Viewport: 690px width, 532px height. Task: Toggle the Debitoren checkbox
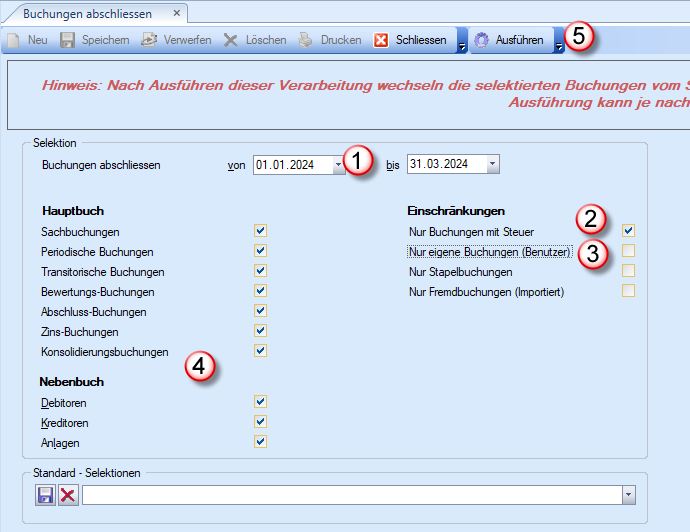(261, 402)
